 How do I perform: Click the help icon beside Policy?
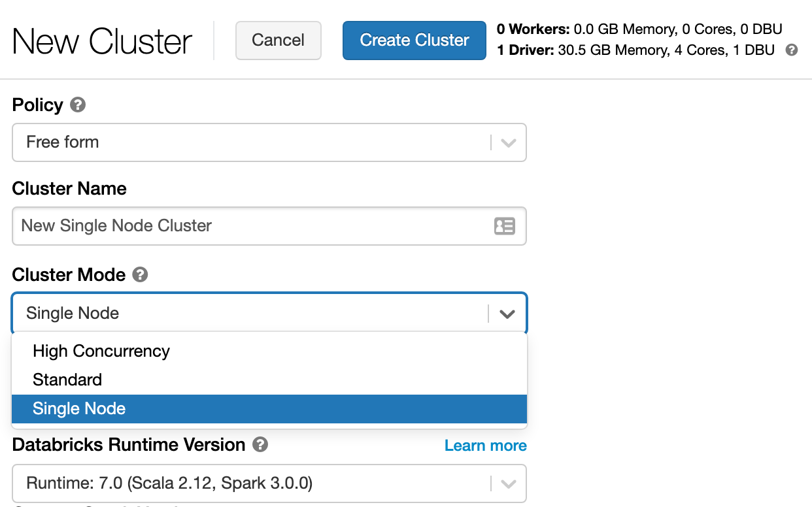coord(78,105)
